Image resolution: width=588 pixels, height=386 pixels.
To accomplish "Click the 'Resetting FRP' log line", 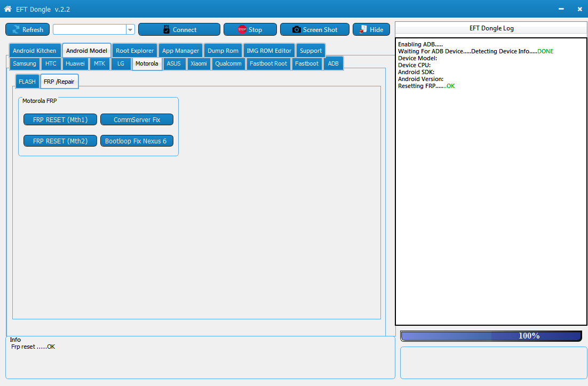I will [426, 86].
